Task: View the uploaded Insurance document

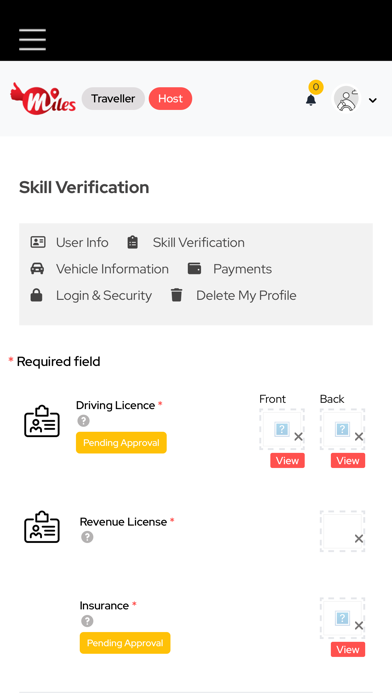Action: (348, 649)
